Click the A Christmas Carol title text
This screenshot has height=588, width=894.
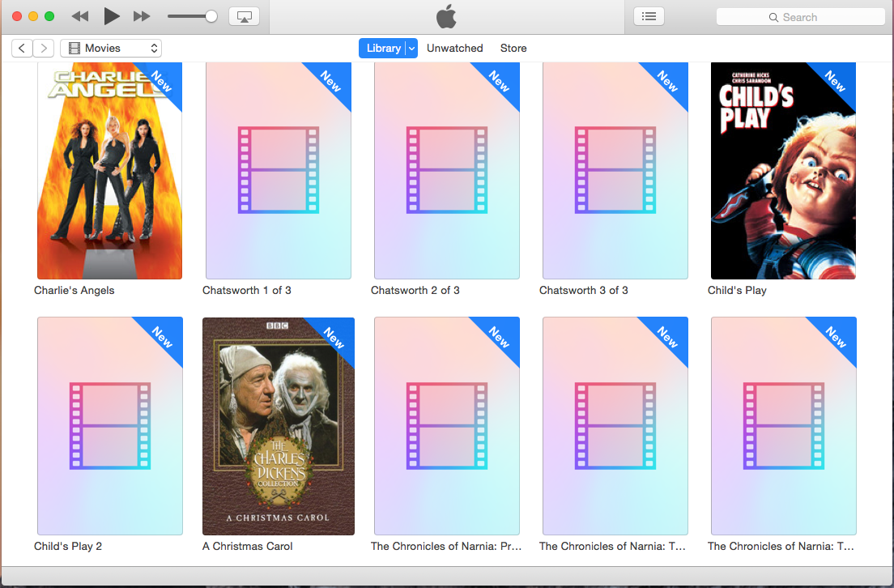click(248, 547)
